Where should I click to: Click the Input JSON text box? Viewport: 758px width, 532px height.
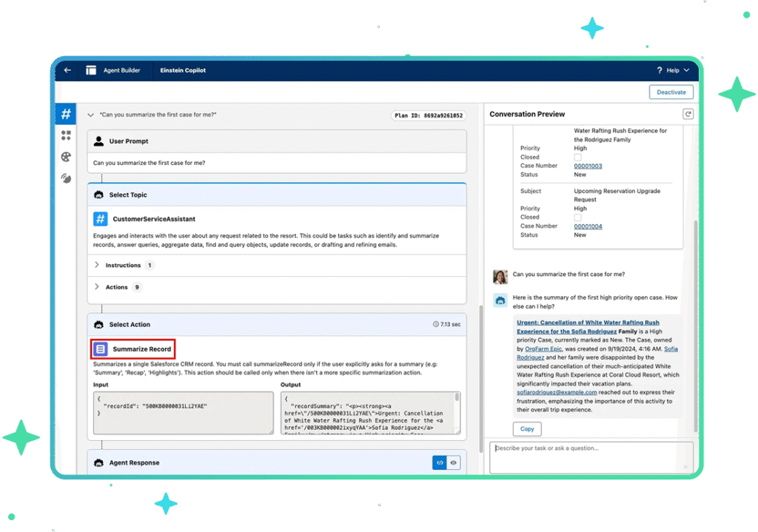pos(184,413)
